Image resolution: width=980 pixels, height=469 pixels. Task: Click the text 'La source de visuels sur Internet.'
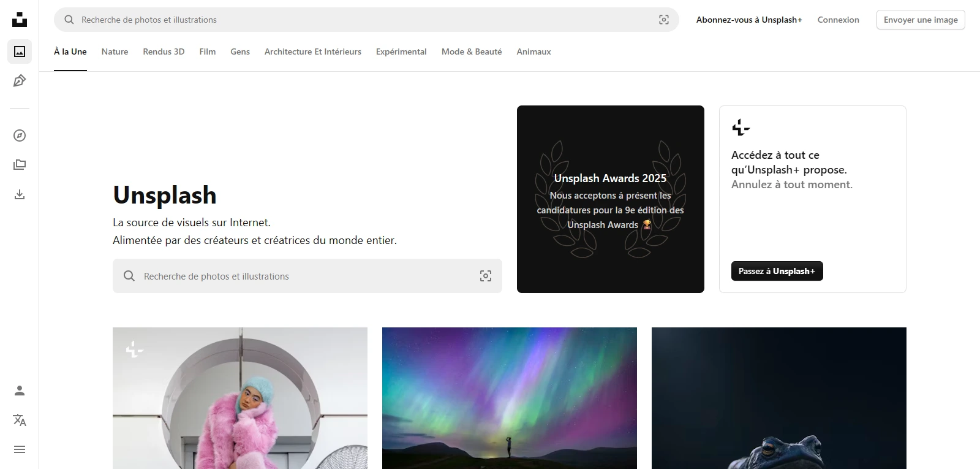click(x=192, y=223)
